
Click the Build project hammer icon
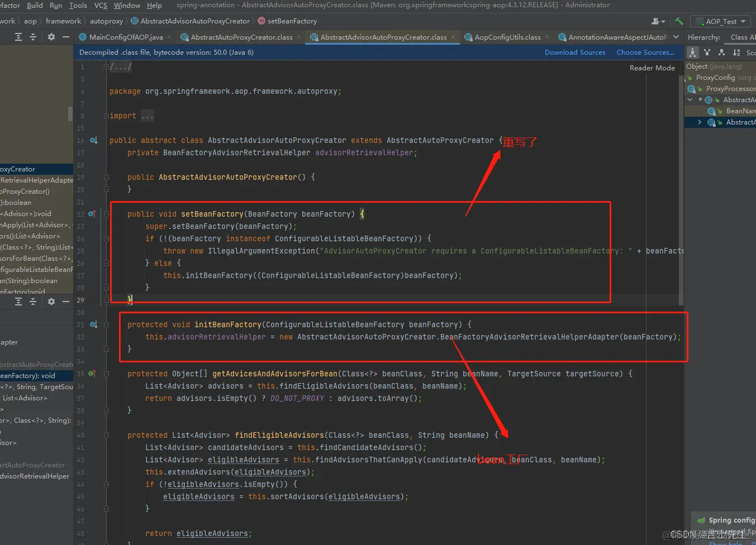click(679, 21)
